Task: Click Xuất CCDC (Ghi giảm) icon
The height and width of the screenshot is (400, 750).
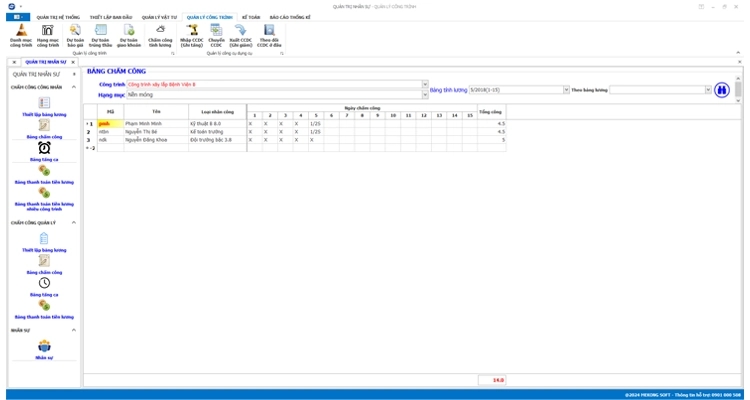Action: pyautogui.click(x=240, y=35)
